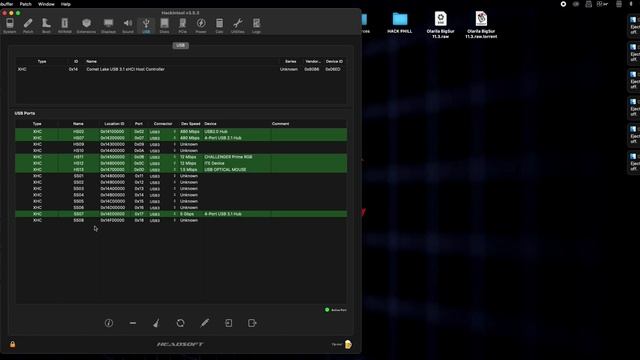
Task: Open the Patch menu in menu bar
Action: [x=25, y=4]
